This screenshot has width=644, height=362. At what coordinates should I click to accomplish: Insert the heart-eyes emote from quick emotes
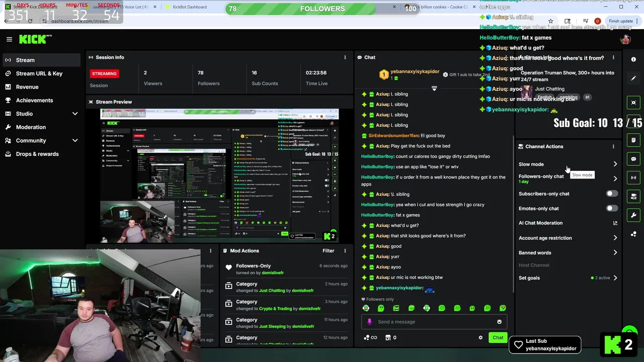[503, 308]
